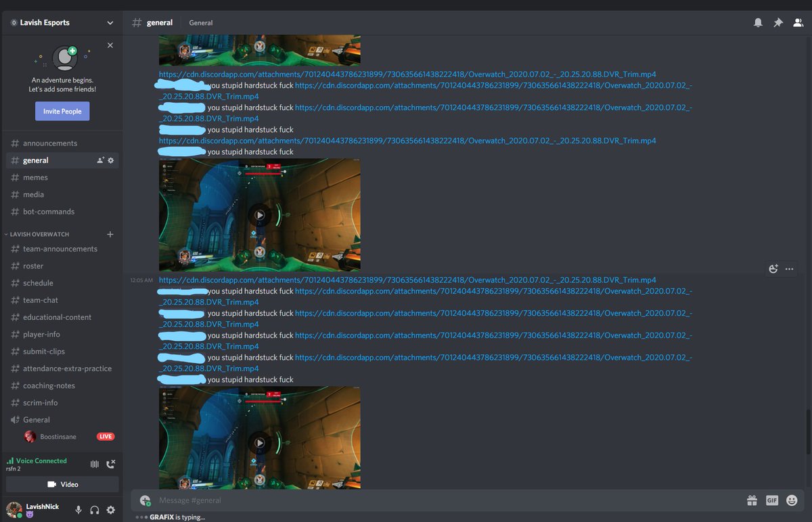This screenshot has height=522, width=812.
Task: Disconnect from voice call icon
Action: (x=111, y=464)
